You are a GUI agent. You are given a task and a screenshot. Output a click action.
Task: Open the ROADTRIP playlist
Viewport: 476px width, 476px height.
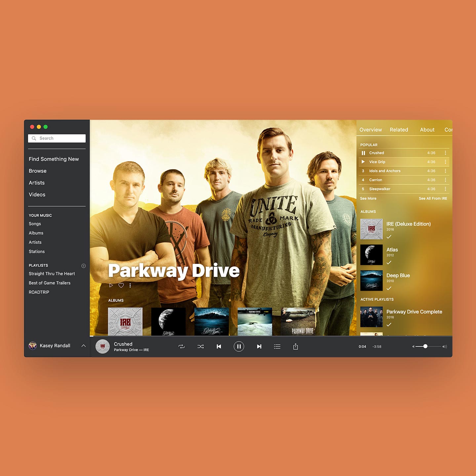(39, 292)
